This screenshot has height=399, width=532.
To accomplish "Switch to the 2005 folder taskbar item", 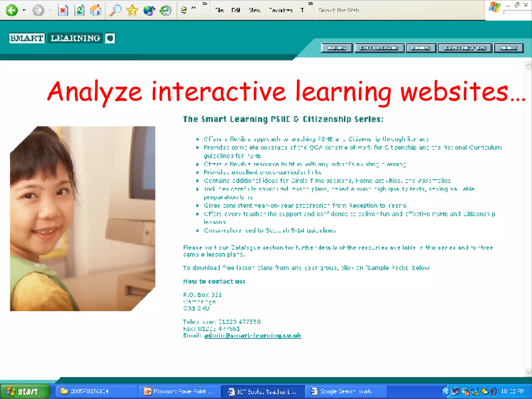I will (x=97, y=391).
